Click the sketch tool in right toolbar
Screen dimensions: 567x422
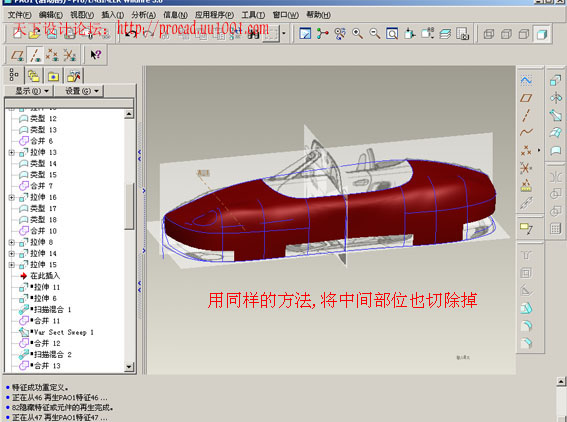point(526,80)
